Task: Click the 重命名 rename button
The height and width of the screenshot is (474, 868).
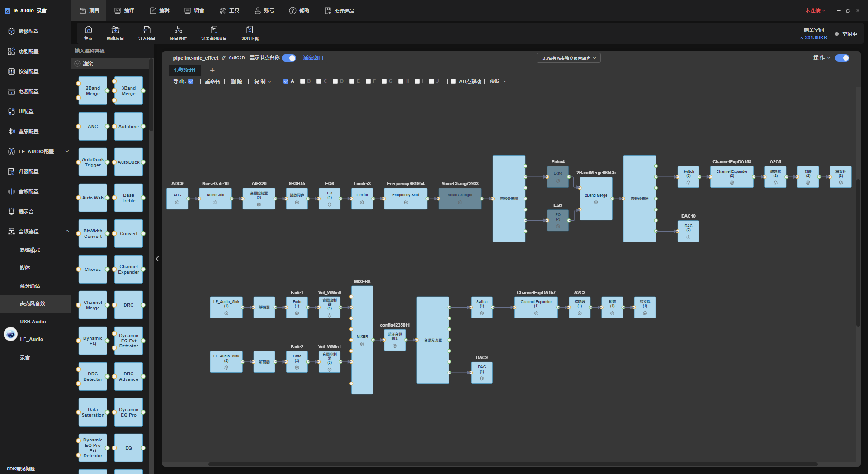Action: pos(212,81)
